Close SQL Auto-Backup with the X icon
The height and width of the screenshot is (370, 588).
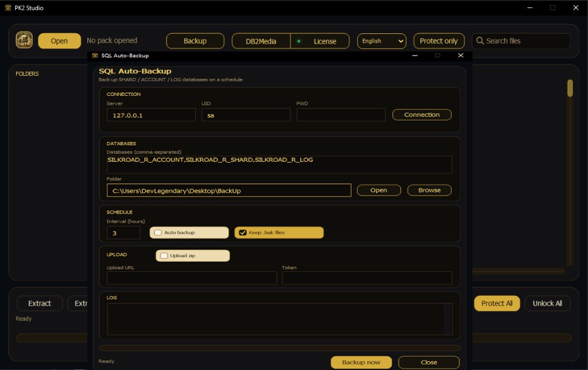[x=461, y=56]
